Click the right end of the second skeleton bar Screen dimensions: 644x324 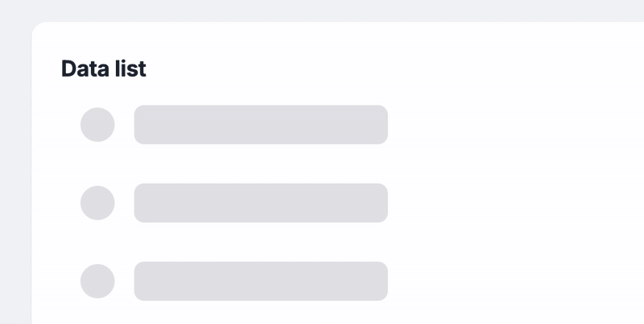379,203
